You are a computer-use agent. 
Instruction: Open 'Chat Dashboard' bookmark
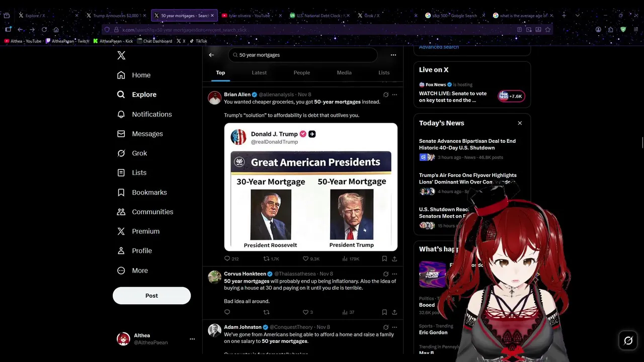tap(154, 41)
